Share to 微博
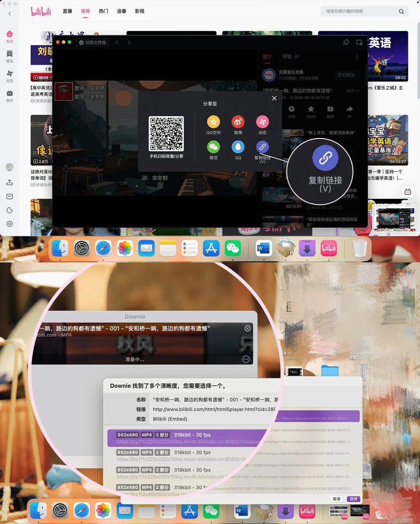 click(x=238, y=122)
